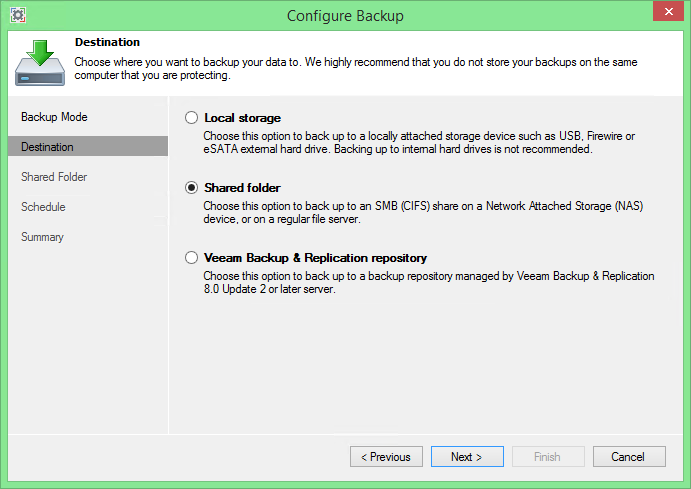Open the Backup Mode step

click(x=54, y=117)
